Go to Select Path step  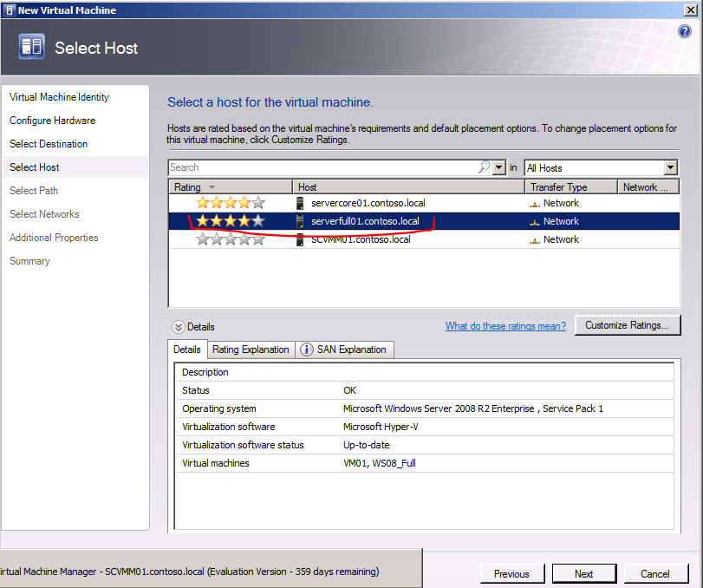[34, 191]
